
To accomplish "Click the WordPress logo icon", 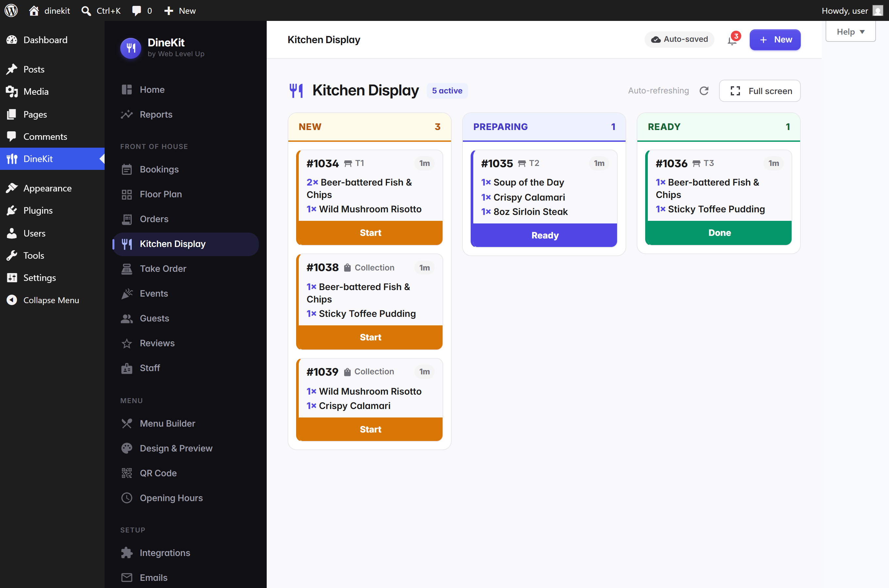I will click(11, 10).
